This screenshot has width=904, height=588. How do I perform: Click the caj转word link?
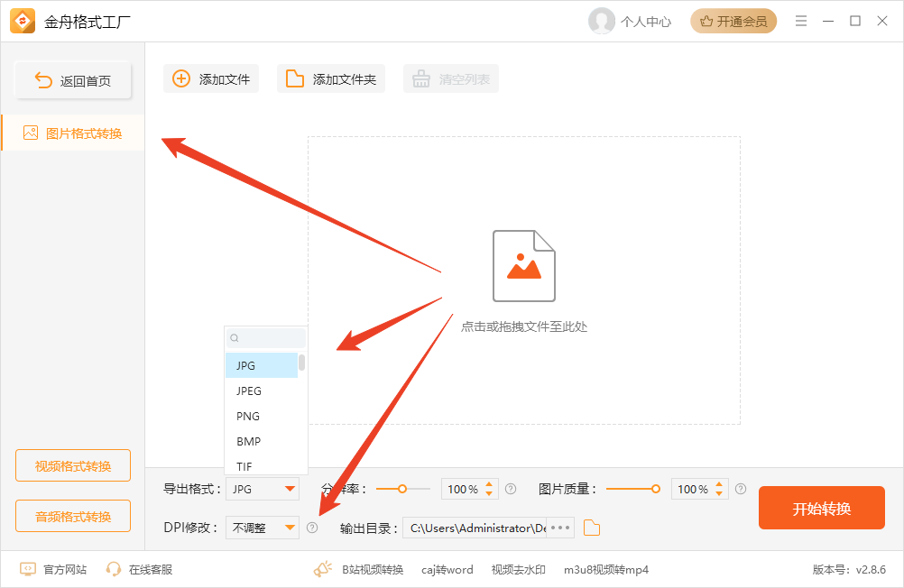click(447, 569)
